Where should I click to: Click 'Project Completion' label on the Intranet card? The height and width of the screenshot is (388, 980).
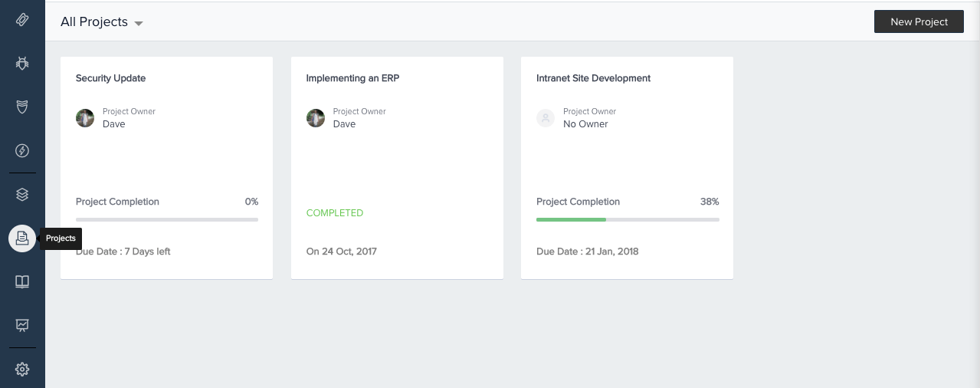click(x=578, y=202)
